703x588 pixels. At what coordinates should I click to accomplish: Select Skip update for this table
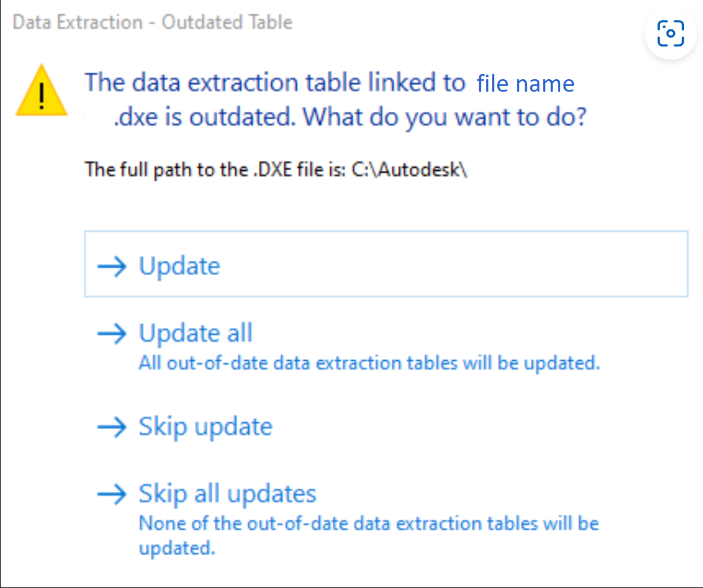[205, 426]
